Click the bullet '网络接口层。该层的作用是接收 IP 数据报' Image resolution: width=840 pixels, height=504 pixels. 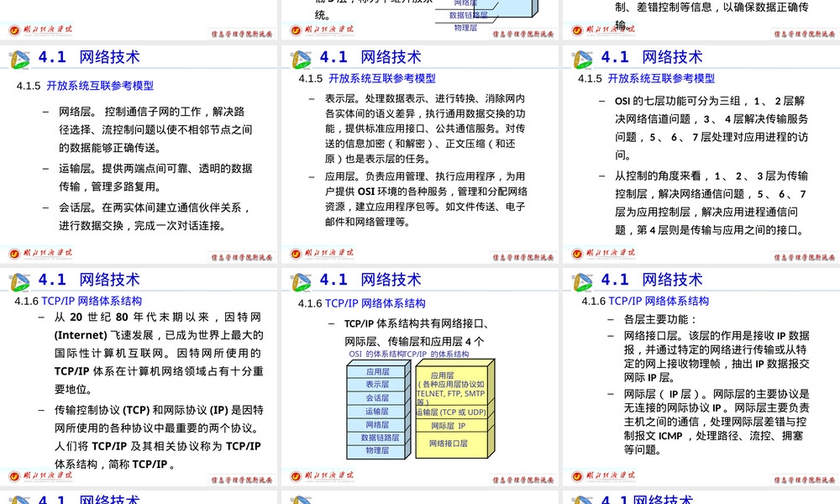point(717,357)
